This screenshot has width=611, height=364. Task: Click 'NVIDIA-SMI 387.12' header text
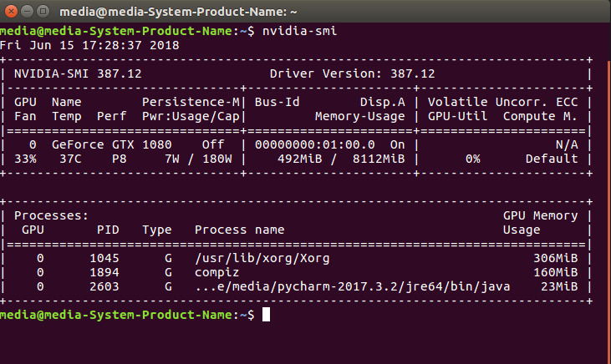(x=78, y=73)
